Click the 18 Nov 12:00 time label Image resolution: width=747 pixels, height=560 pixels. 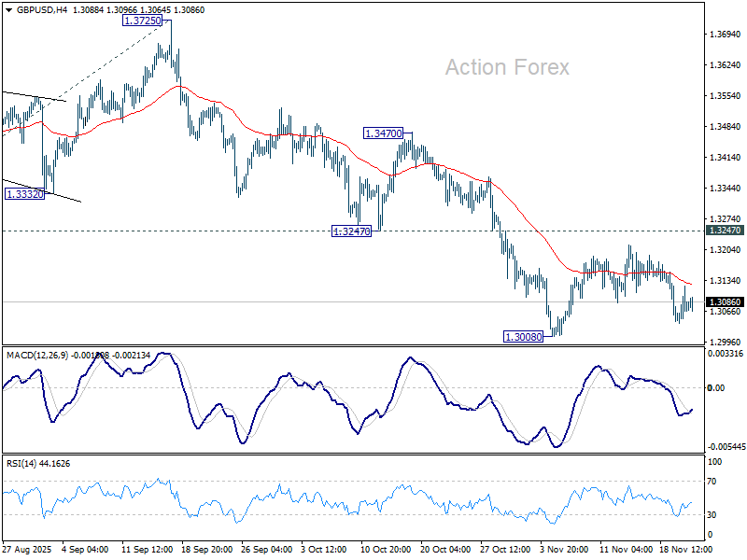click(686, 550)
